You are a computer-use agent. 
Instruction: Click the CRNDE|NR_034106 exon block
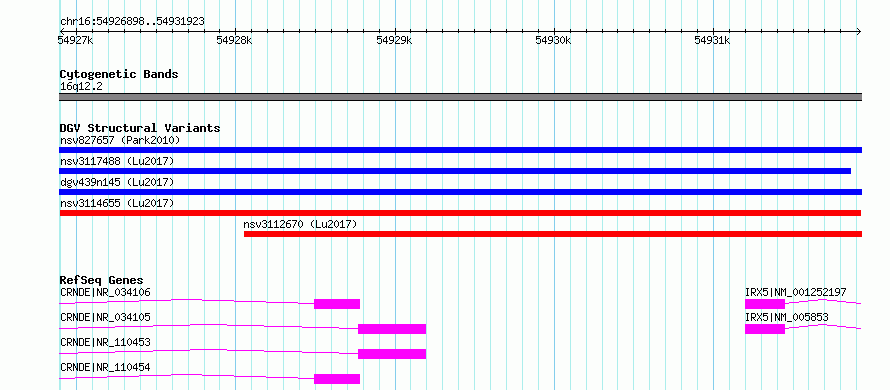click(x=337, y=304)
